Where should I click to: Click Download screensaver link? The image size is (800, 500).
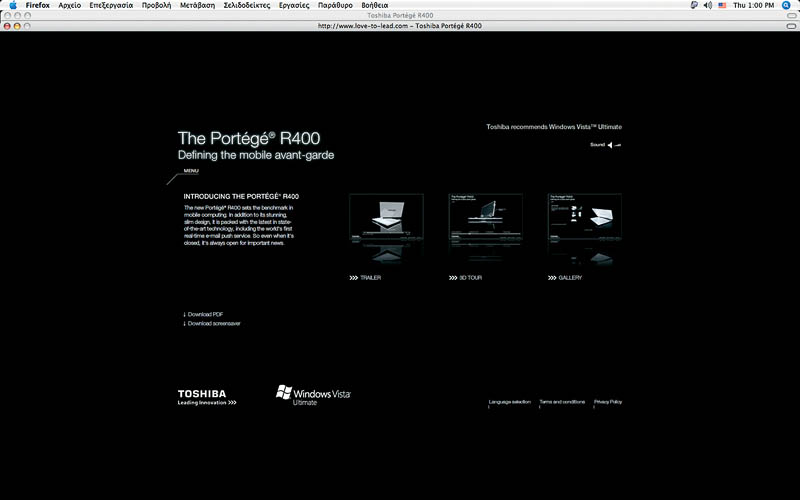(214, 323)
